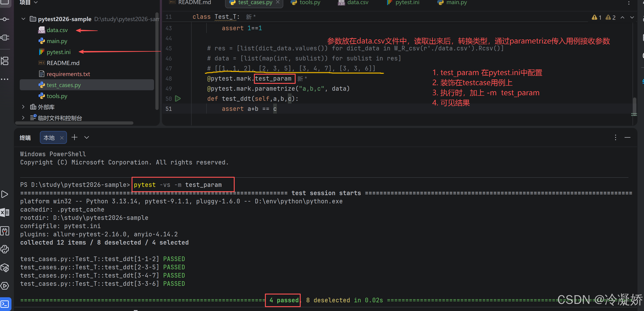Click line number 51 in gutter
Image resolution: width=644 pixels, height=311 pixels.
(169, 109)
